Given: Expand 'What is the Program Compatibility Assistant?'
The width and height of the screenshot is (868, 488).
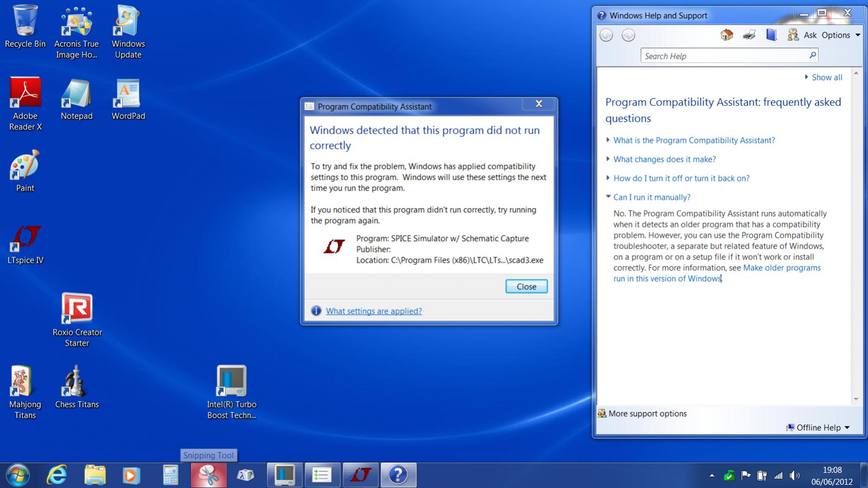Looking at the screenshot, I should point(694,141).
